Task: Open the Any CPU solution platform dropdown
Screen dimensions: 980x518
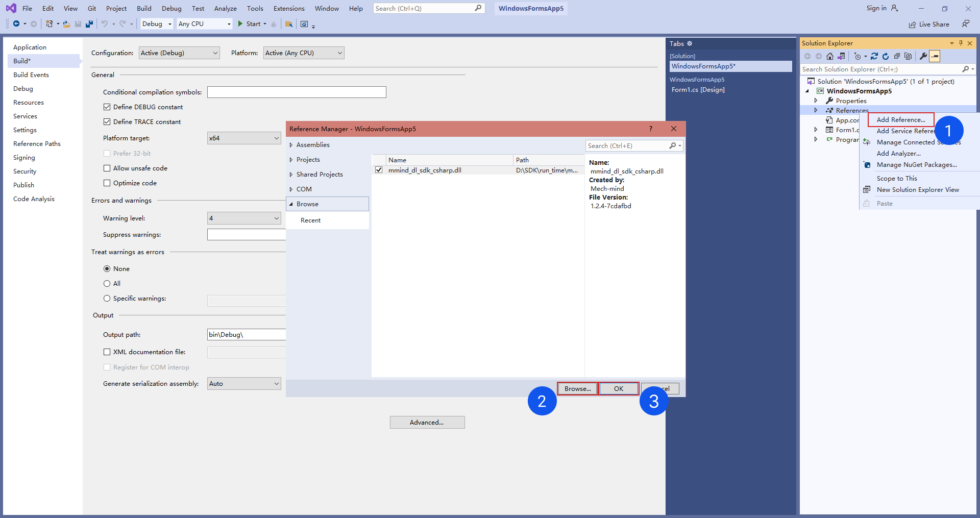Action: point(204,24)
